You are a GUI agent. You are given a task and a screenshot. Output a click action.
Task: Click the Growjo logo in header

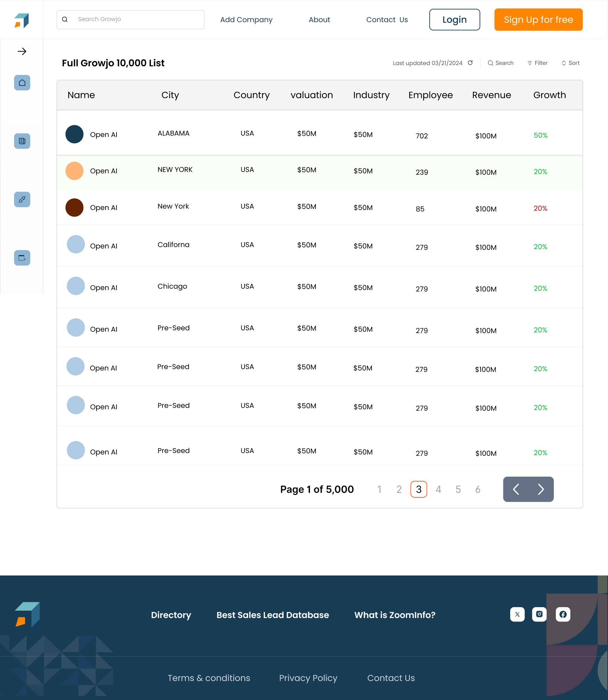coord(21,20)
